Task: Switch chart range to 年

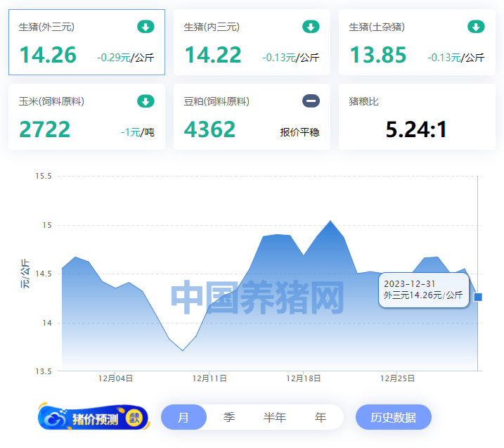Action: 321,417
